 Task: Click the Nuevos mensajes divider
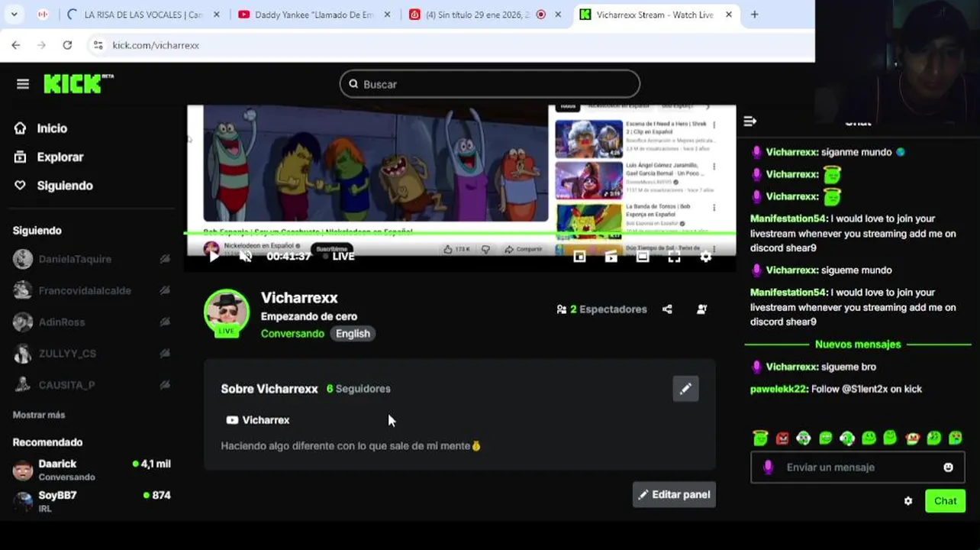858,345
